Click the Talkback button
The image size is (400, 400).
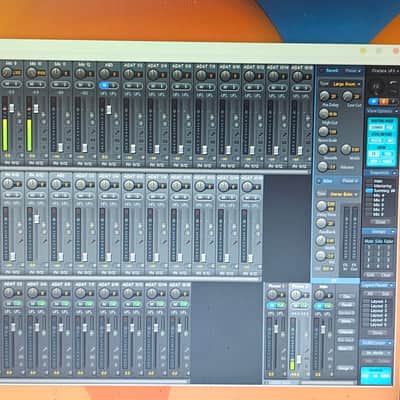tap(345, 332)
